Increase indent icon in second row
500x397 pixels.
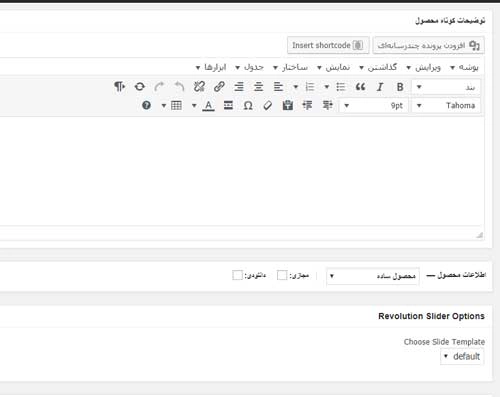click(307, 106)
